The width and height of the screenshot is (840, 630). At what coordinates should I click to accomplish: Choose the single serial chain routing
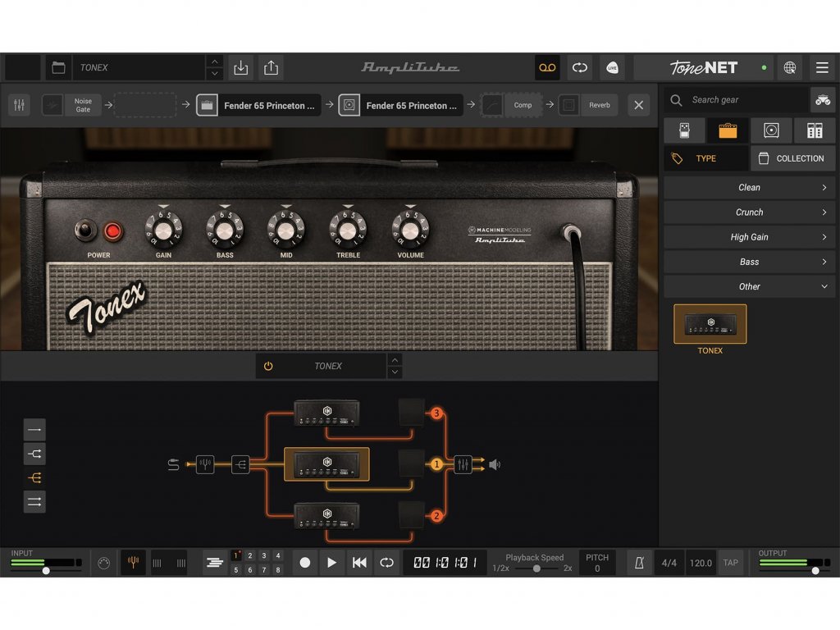tap(34, 430)
